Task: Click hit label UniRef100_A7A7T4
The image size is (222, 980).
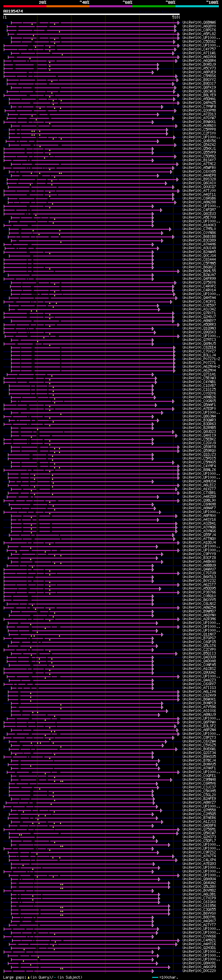Action: click(x=199, y=856)
